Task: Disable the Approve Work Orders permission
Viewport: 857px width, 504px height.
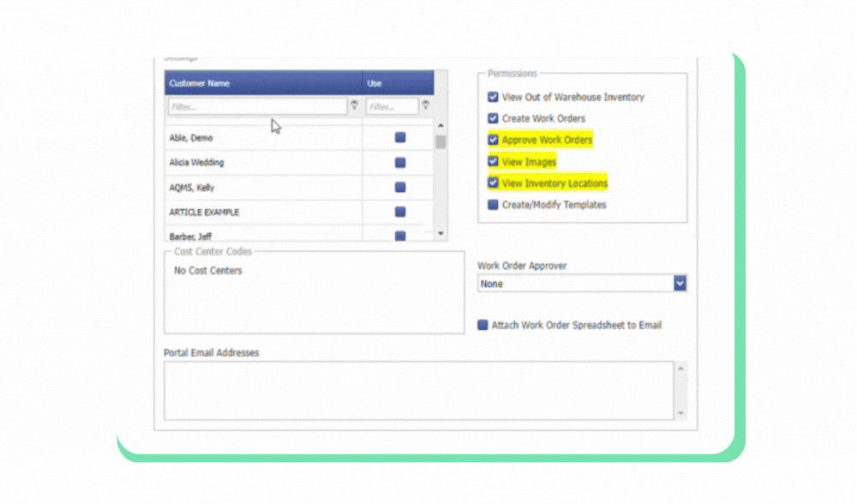Action: (x=493, y=140)
